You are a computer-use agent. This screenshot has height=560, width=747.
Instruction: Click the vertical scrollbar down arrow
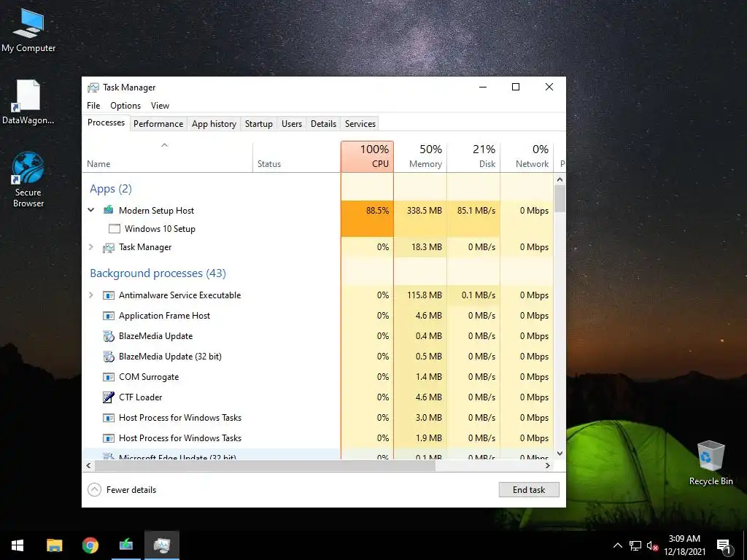[x=560, y=454]
